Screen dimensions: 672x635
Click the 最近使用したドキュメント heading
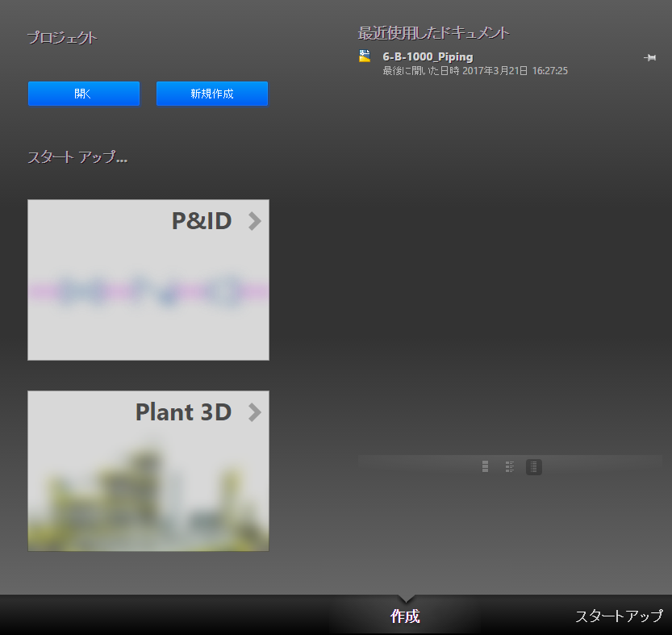pos(434,33)
